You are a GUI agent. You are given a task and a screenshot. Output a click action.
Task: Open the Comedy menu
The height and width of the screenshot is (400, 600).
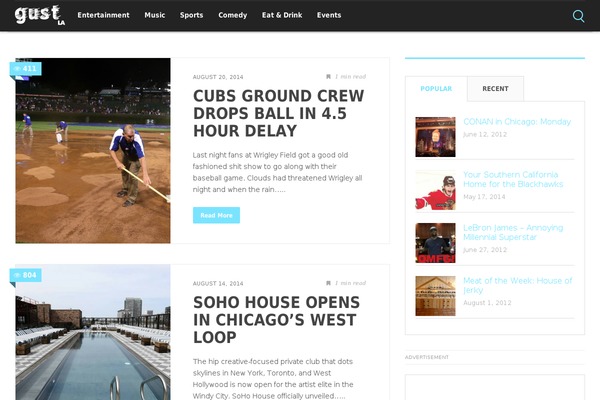click(x=233, y=15)
